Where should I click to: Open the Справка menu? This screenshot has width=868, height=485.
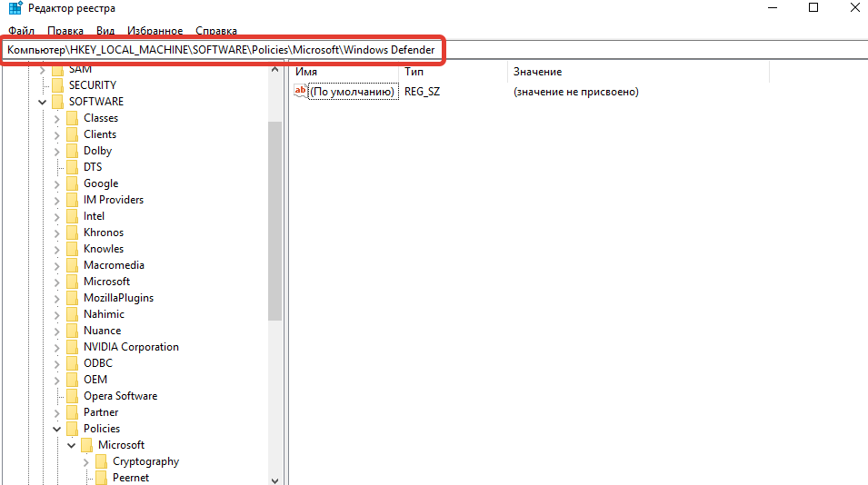point(216,31)
